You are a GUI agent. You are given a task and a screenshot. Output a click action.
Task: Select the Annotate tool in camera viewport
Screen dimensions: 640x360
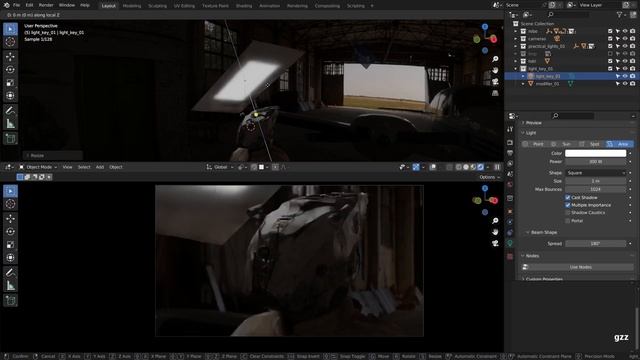(x=11, y=273)
